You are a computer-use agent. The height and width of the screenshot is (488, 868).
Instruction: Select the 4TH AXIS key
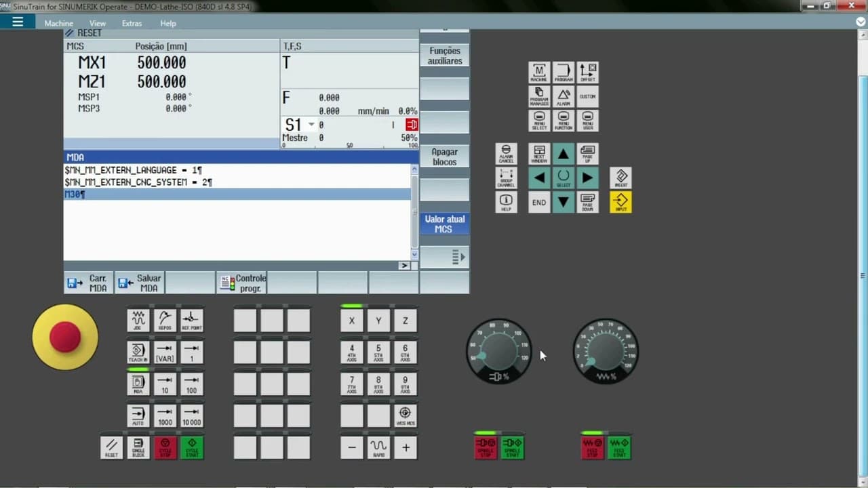pyautogui.click(x=352, y=352)
